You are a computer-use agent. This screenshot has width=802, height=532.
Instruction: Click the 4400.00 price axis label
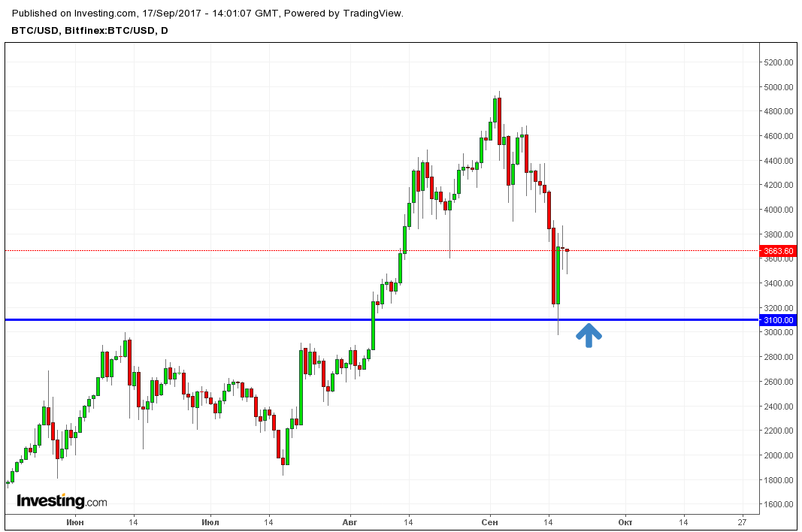click(x=779, y=161)
